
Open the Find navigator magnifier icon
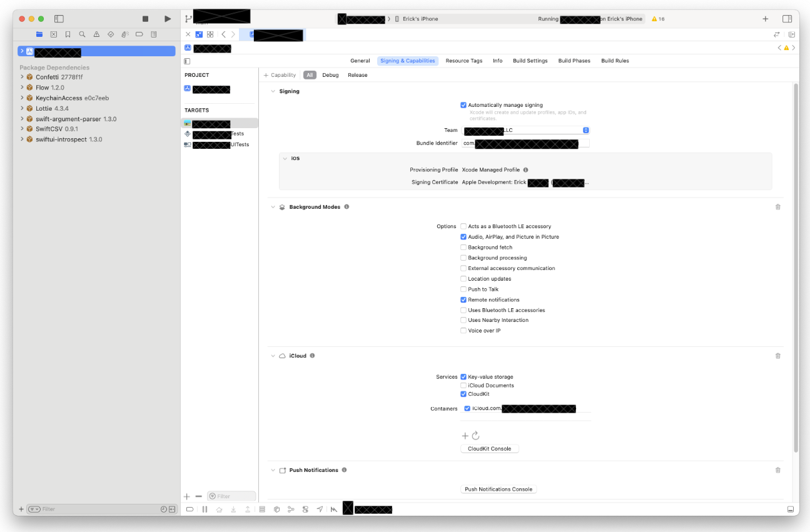tap(82, 34)
